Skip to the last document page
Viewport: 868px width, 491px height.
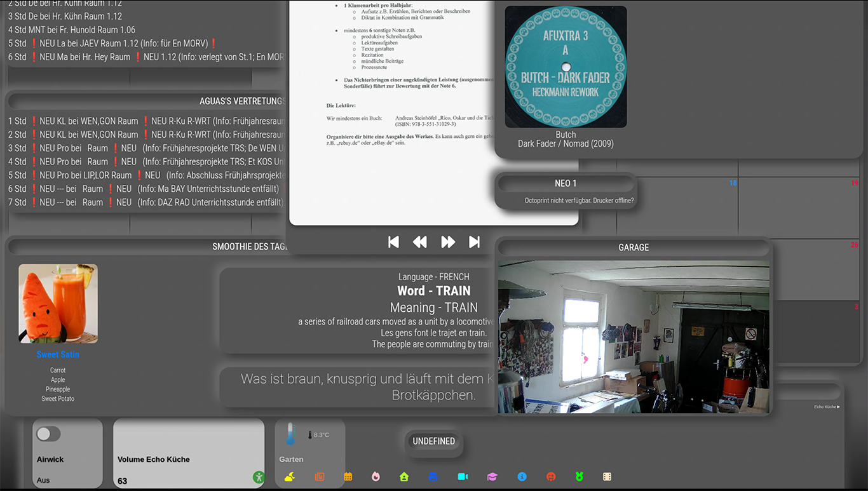tap(474, 242)
